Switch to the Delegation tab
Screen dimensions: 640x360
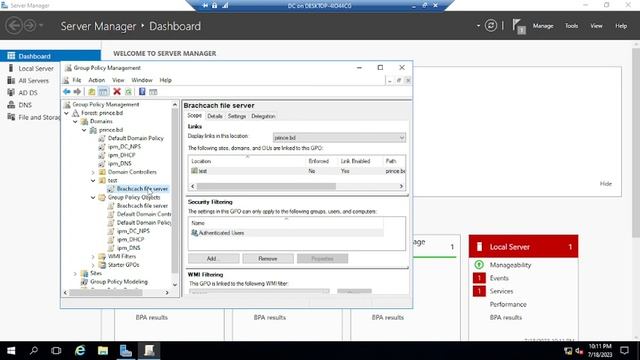[x=263, y=116]
